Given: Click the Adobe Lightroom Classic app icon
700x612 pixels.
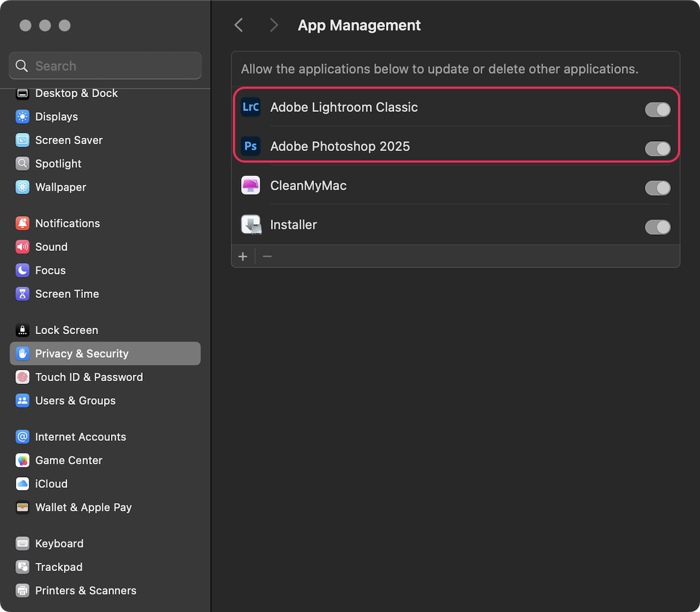Looking at the screenshot, I should tap(250, 107).
